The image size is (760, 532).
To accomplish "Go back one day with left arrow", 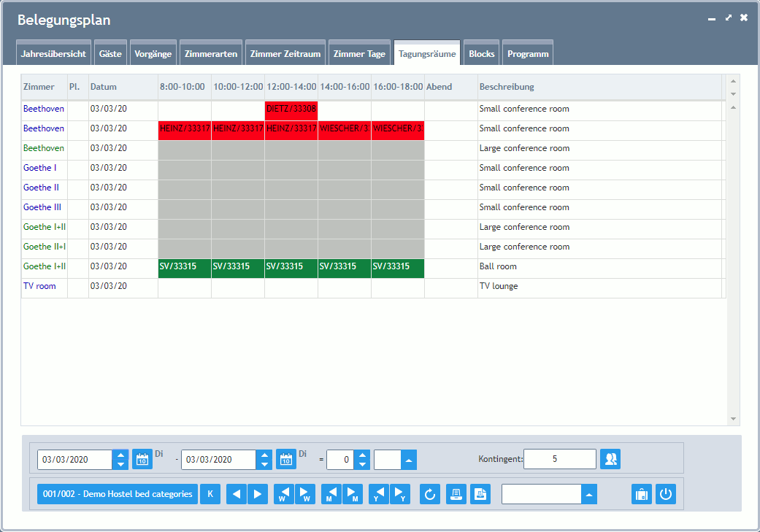I will click(x=237, y=494).
